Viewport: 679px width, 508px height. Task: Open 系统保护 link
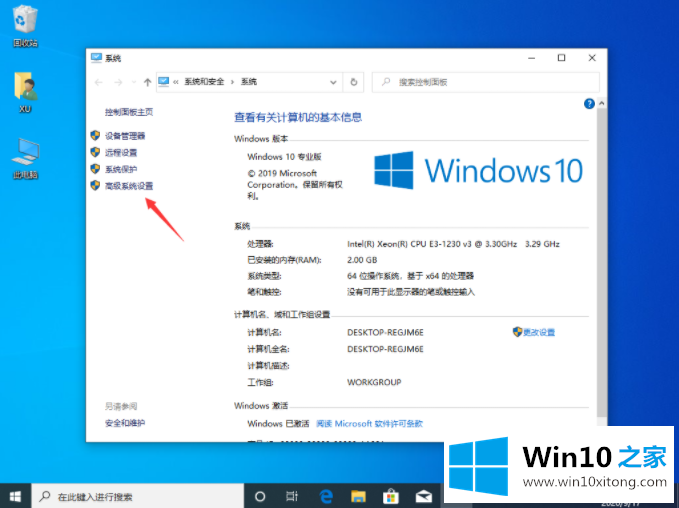pos(121,169)
